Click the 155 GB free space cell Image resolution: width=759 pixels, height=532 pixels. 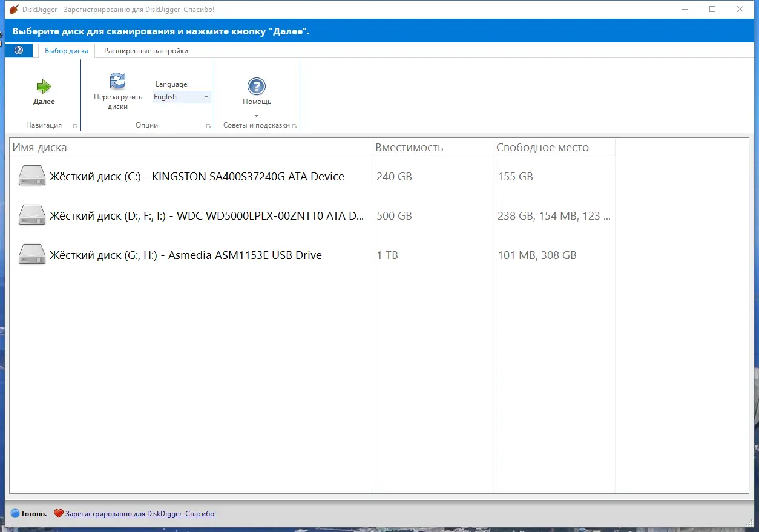tap(515, 177)
